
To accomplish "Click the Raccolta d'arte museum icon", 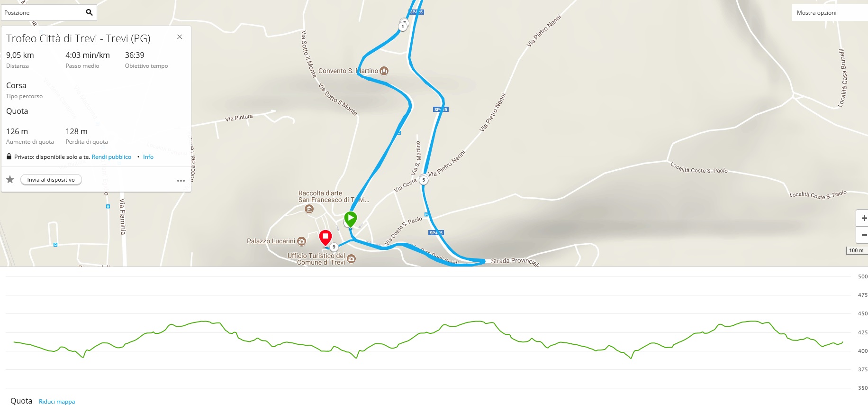I will tap(309, 209).
